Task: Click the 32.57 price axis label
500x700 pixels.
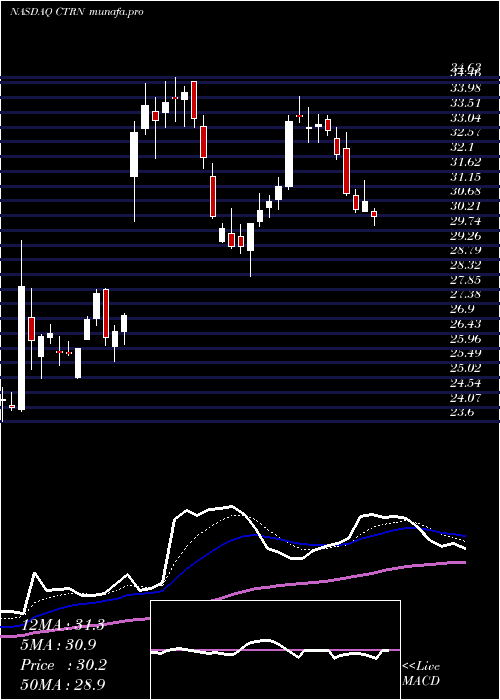Action: 466,133
